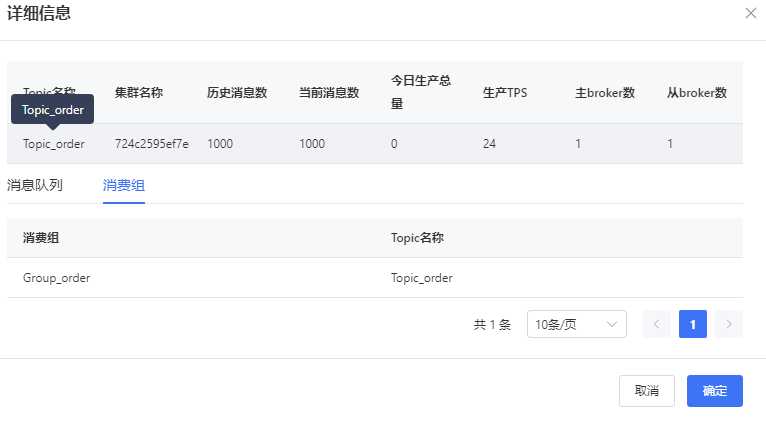The height and width of the screenshot is (422, 766).
Task: Select the 消费组 tab
Action: coord(124,185)
